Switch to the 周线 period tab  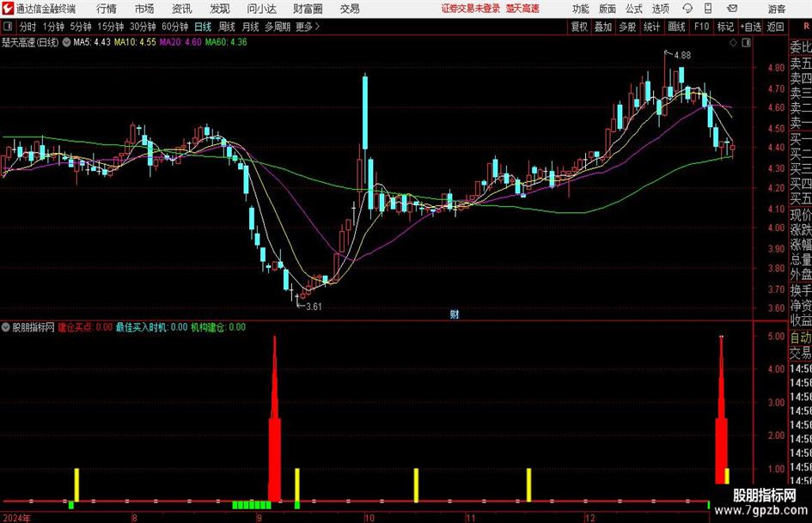tap(227, 27)
